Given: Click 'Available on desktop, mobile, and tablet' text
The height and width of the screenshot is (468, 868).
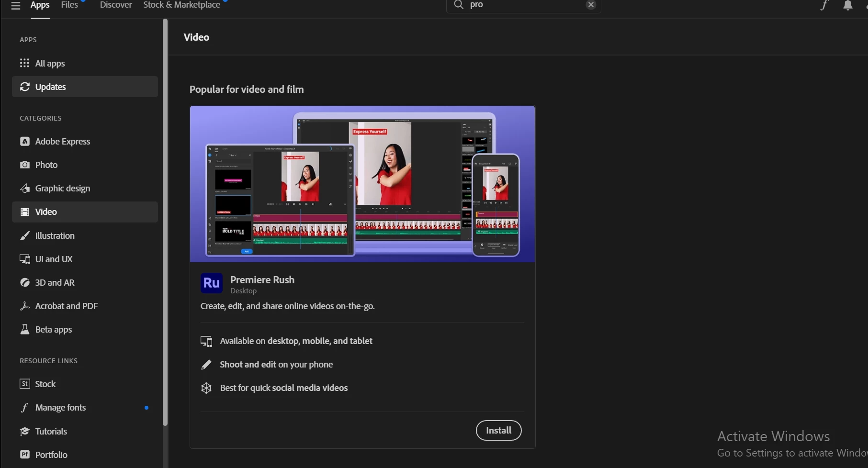Looking at the screenshot, I should [x=296, y=341].
